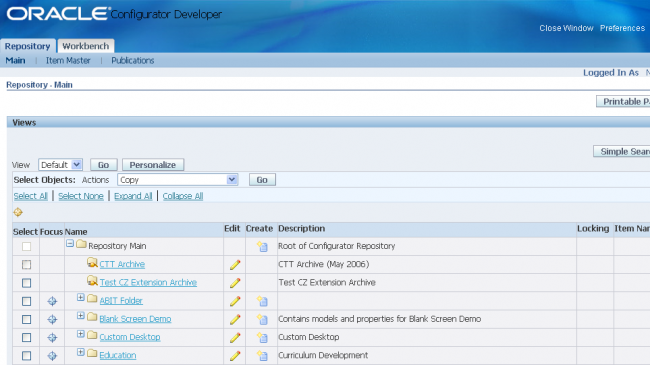The image size is (650, 365).
Task: Tick the Test CZ Extension Archive checkbox
Action: (27, 283)
